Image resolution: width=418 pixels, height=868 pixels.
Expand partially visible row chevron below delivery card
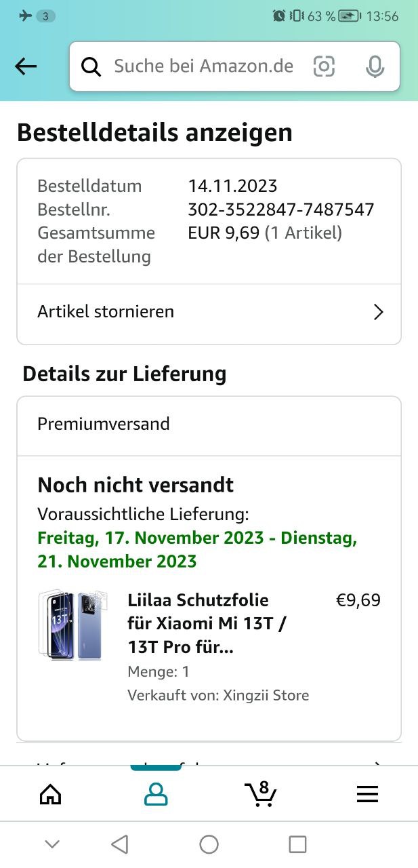(x=379, y=762)
